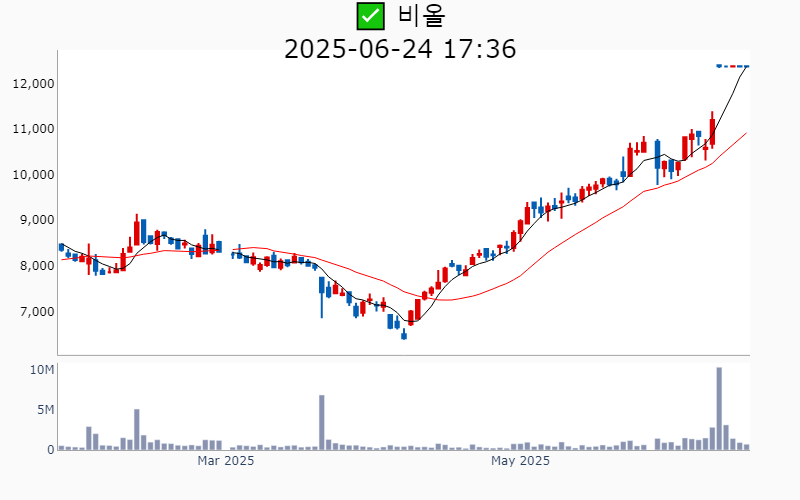Image resolution: width=800 pixels, height=500 pixels.
Task: Click the 5M volume axis label
Action: pyautogui.click(x=45, y=410)
